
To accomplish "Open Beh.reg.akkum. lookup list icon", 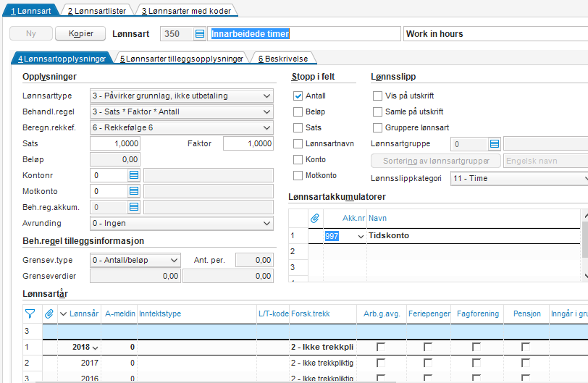I will pos(134,207).
